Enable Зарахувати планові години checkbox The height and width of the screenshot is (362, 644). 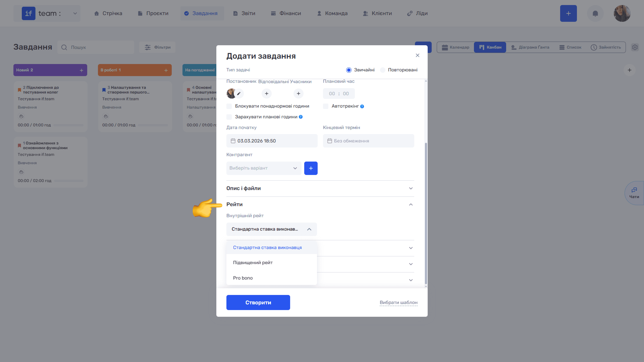[229, 117]
